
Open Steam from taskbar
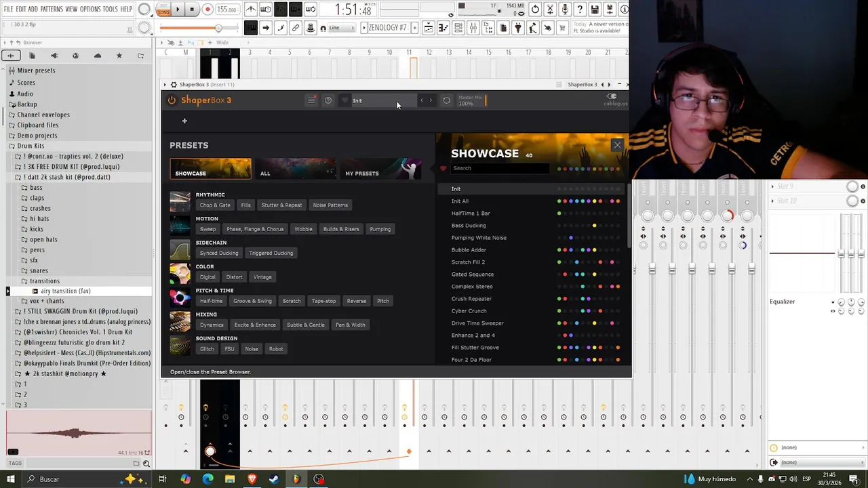(274, 479)
